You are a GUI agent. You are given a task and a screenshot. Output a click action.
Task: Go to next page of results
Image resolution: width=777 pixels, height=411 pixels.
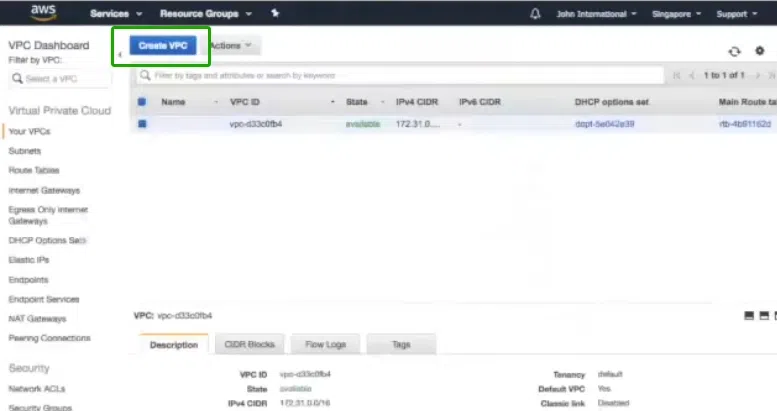point(757,75)
